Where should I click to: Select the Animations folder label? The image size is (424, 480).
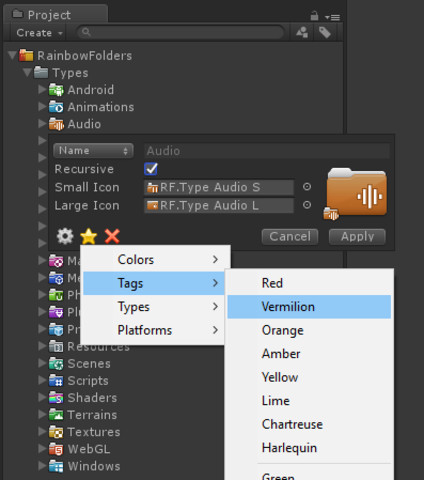click(x=101, y=107)
